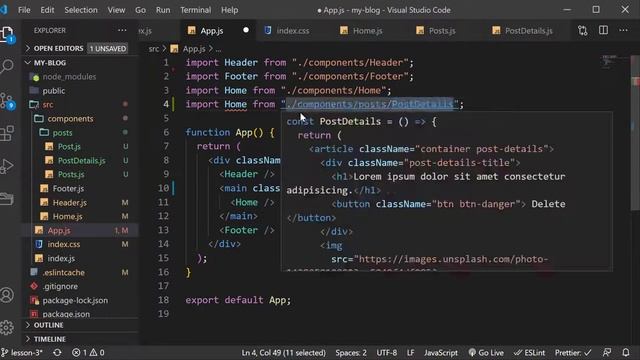Open notifications bell in status bar

626,353
